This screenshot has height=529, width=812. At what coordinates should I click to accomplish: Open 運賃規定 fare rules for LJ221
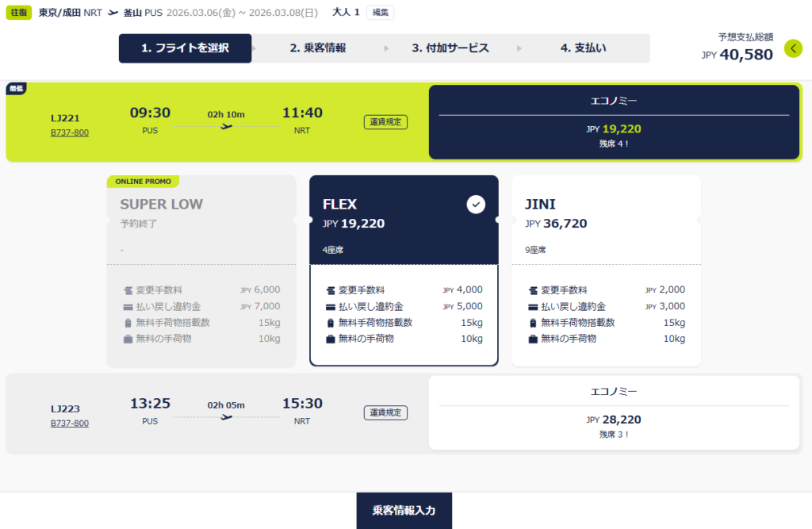pyautogui.click(x=386, y=122)
